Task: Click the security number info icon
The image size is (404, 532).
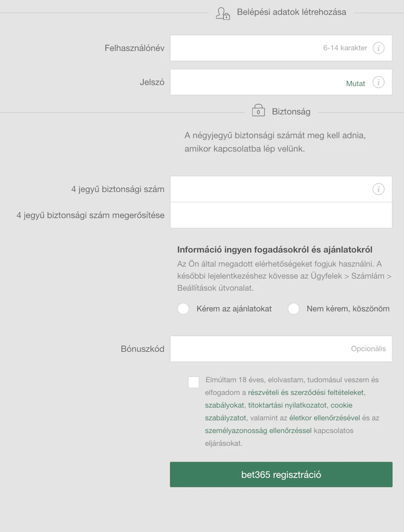Action: tap(378, 189)
